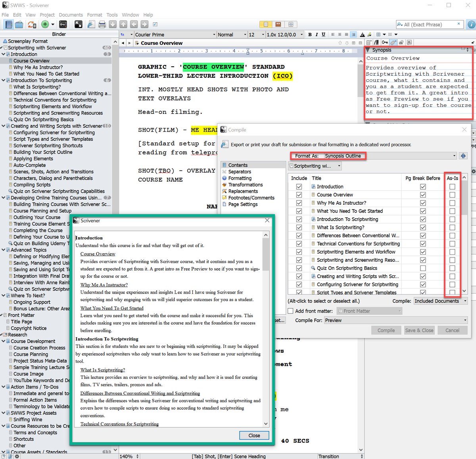Click the Compile icon in the toolbar
This screenshot has width=476, height=459.
(91, 25)
